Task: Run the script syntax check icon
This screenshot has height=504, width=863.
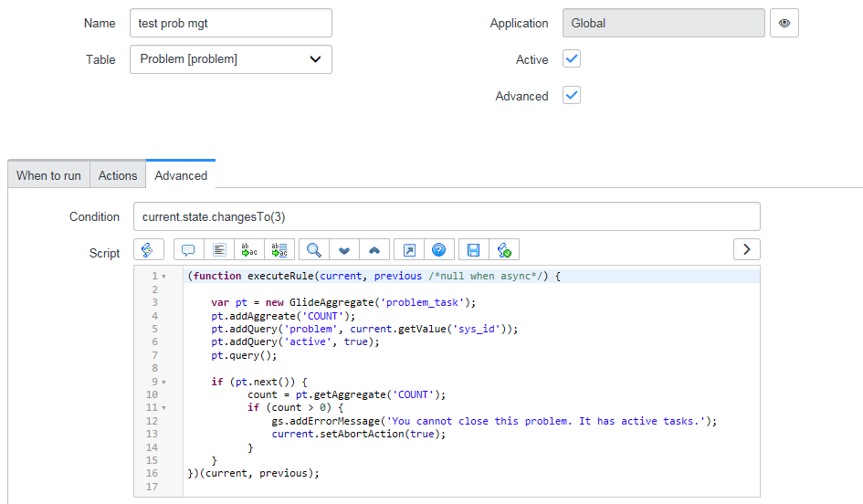Action: [x=504, y=250]
